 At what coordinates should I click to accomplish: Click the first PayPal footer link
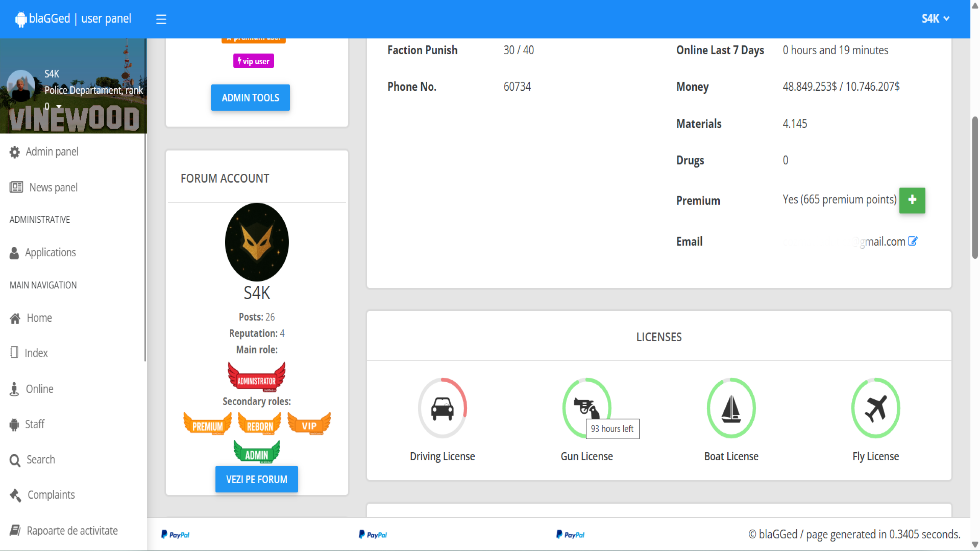point(175,535)
